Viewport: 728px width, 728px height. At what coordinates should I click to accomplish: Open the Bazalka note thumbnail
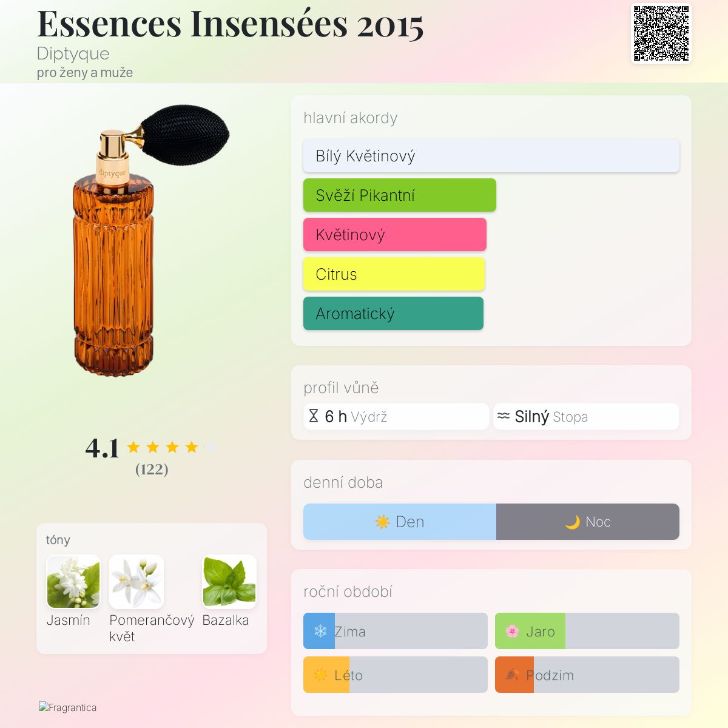coord(229,582)
